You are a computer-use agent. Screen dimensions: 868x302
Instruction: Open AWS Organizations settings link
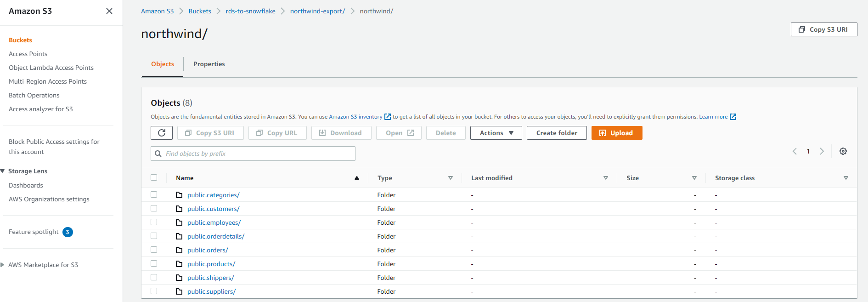49,199
